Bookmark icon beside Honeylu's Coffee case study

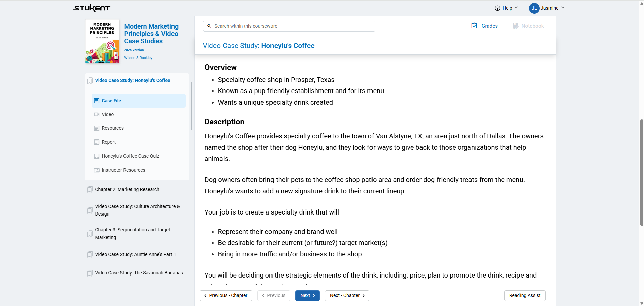90,81
